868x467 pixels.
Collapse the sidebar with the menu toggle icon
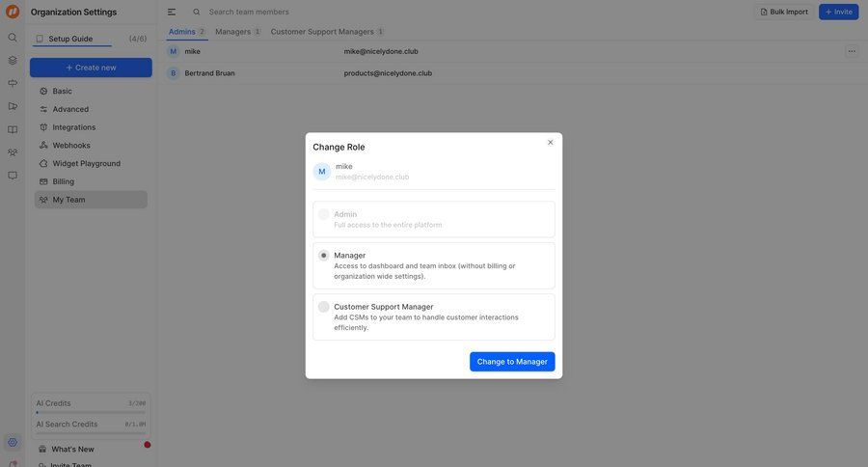(172, 12)
